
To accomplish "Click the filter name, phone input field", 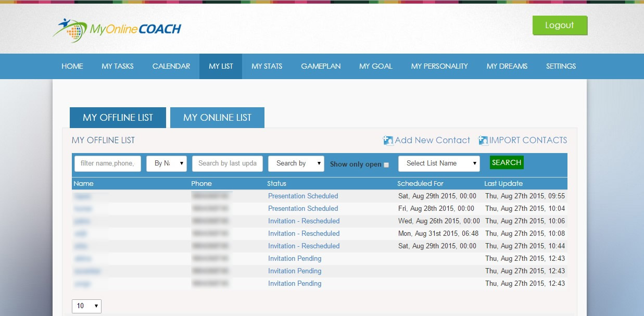I will coord(108,163).
